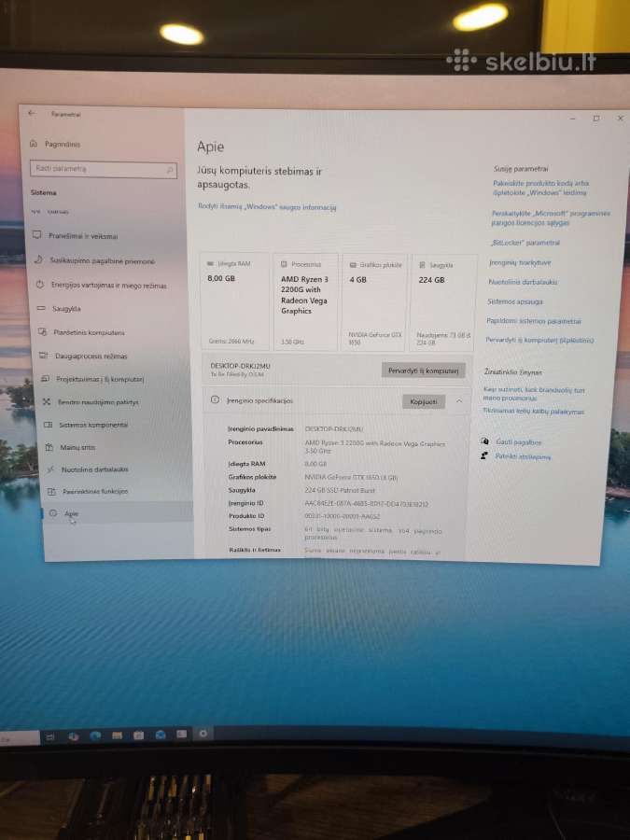Image resolution: width=630 pixels, height=840 pixels.
Task: Focus the 'Rasti parametrą' search box
Action: coord(104,169)
